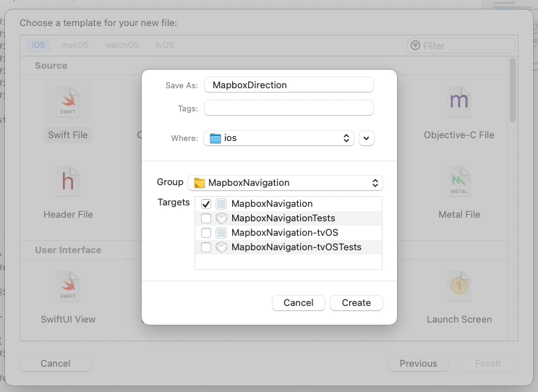
Task: Click the filter icon in search box
Action: click(x=415, y=46)
